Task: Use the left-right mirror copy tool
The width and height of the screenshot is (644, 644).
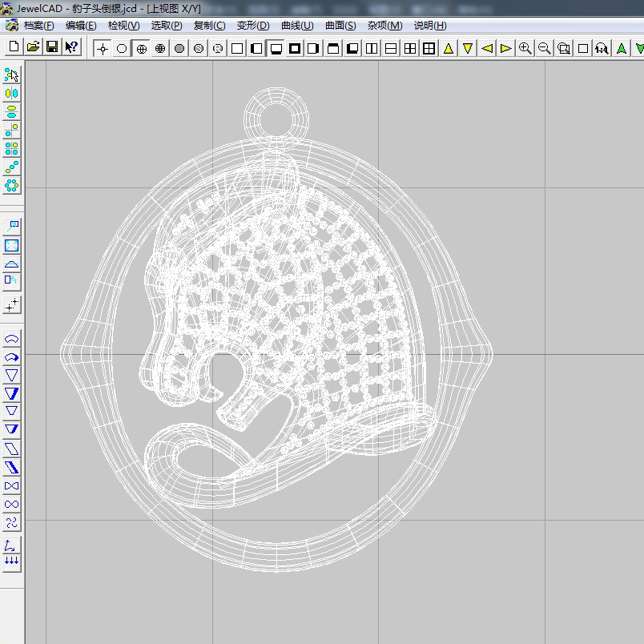Action: pos(11,94)
